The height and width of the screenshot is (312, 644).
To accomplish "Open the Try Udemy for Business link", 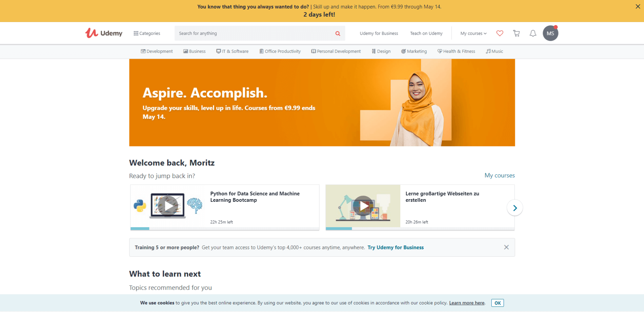I will (x=396, y=248).
